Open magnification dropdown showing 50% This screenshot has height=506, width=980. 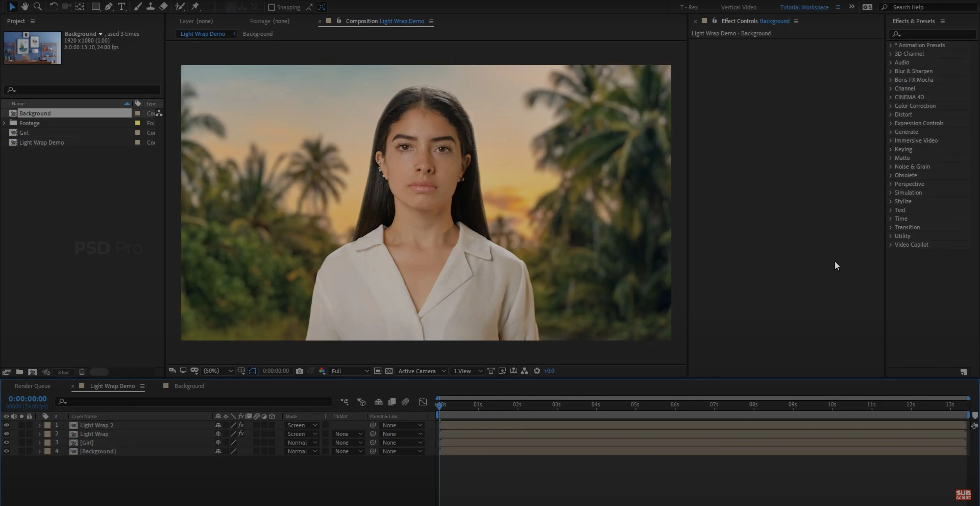(218, 371)
